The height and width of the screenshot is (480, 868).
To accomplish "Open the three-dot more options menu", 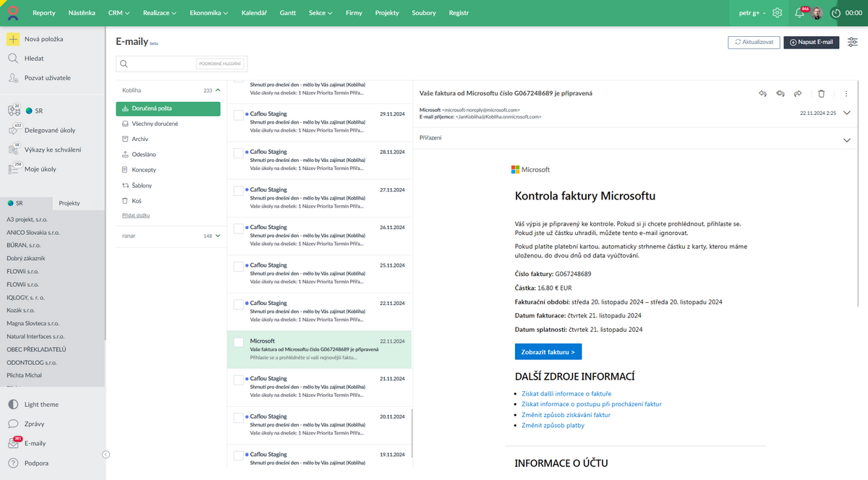I will pos(846,93).
